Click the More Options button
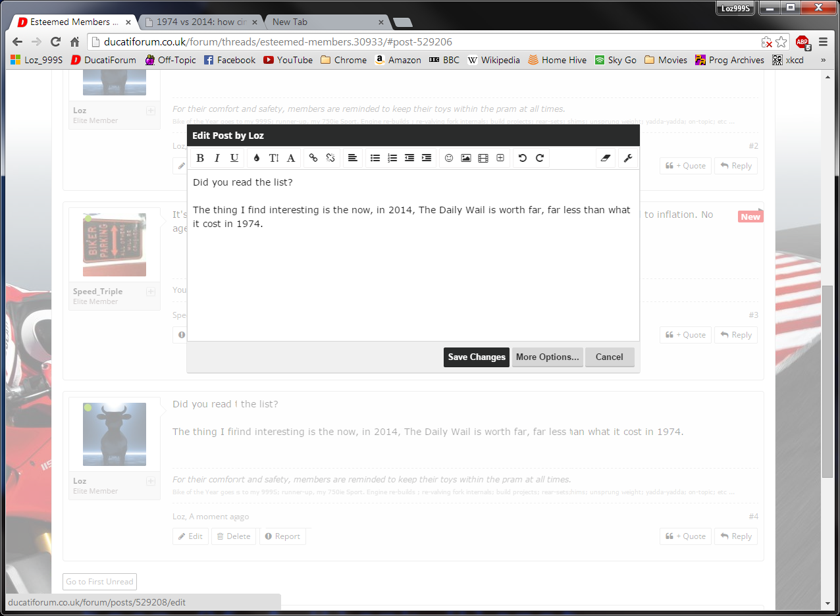The height and width of the screenshot is (616, 840). pos(547,357)
